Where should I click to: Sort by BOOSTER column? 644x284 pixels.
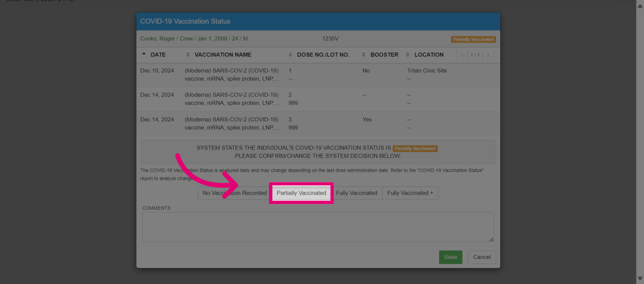point(384,55)
